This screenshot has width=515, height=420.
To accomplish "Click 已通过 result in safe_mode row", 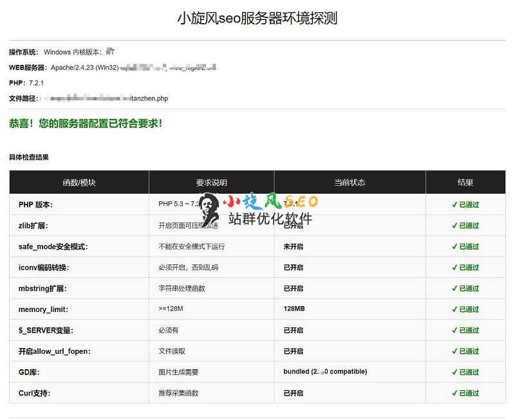I will click(465, 246).
